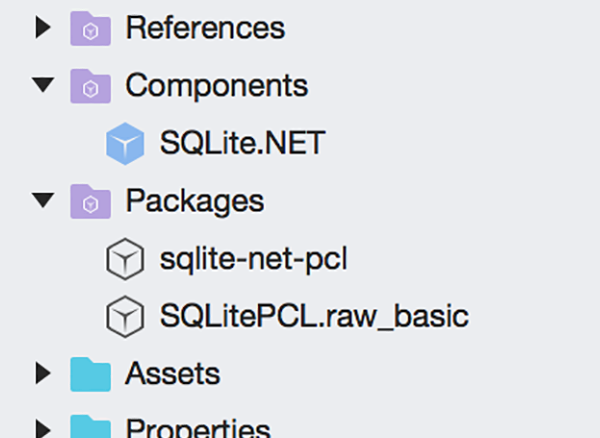Select the Assets folder label
The width and height of the screenshot is (600, 438).
click(x=172, y=374)
